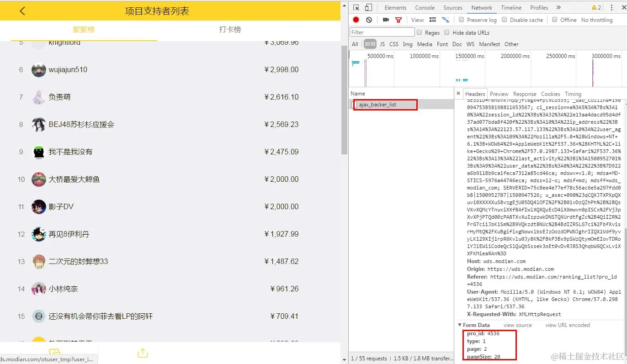The height and width of the screenshot is (364, 627).
Task: Go back using the header arrow
Action: (x=22, y=11)
